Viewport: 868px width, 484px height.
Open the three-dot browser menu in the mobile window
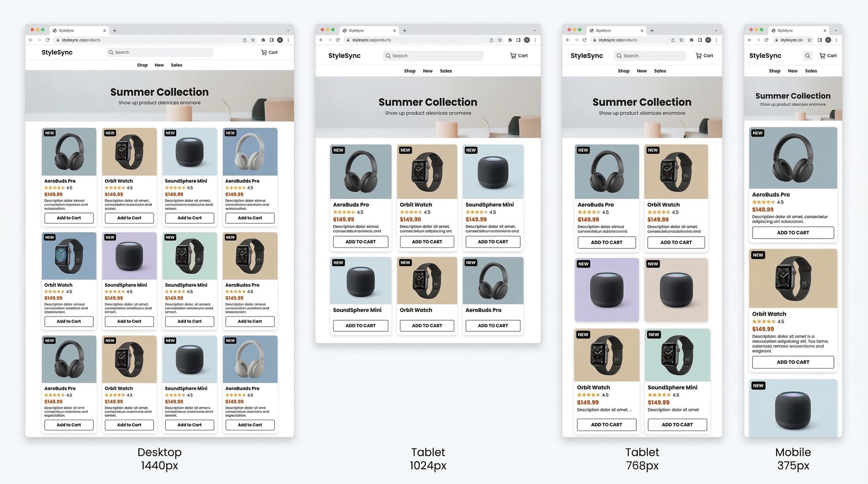click(836, 40)
